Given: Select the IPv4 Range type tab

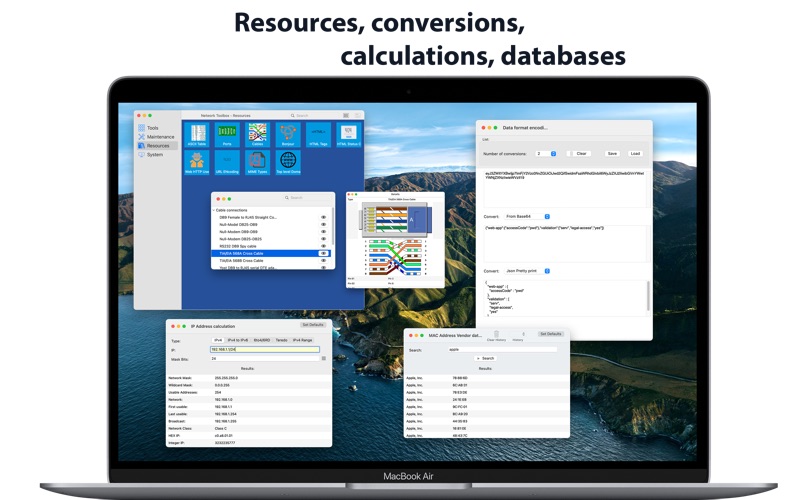Looking at the screenshot, I should (x=303, y=340).
